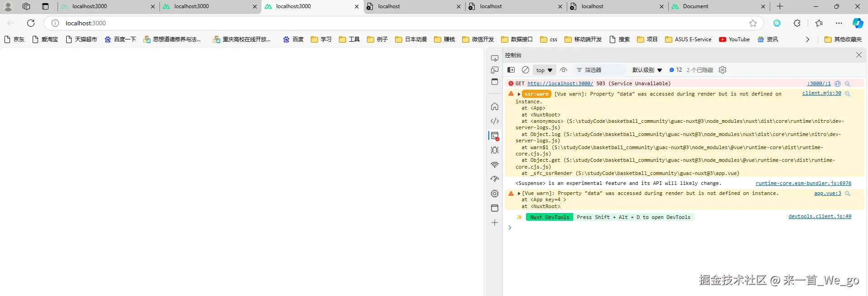The height and width of the screenshot is (296, 868).
Task: Open runtime-core.esm-bundler.js:6976 source link
Action: 803,183
